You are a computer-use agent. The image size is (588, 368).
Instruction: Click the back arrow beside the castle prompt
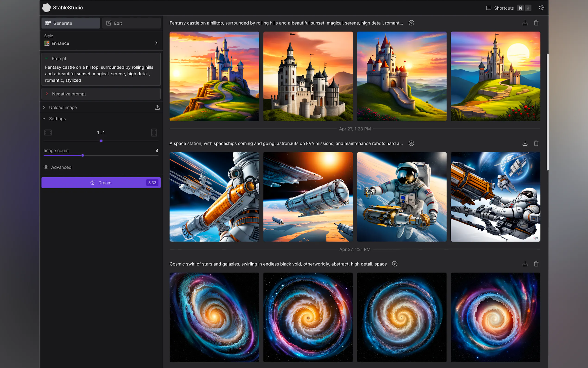click(411, 23)
